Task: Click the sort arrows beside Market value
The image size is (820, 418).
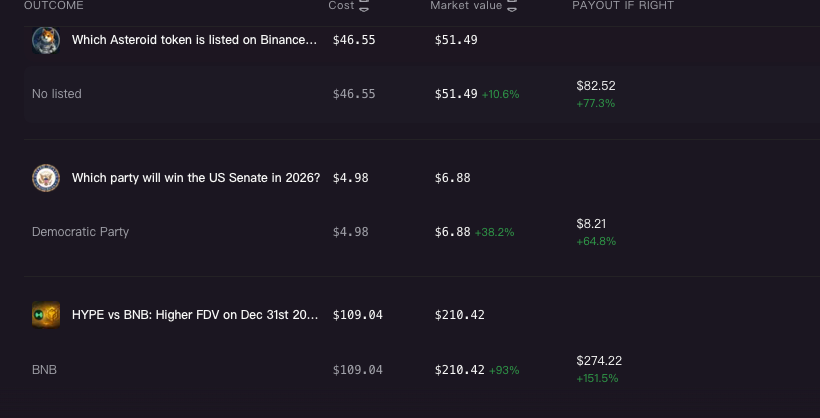Action: click(x=512, y=6)
